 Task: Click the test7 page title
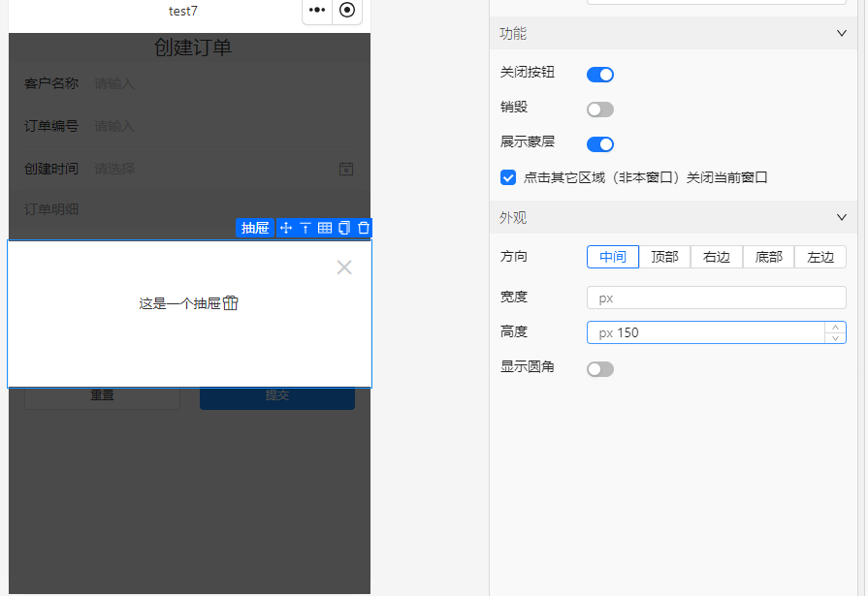183,11
